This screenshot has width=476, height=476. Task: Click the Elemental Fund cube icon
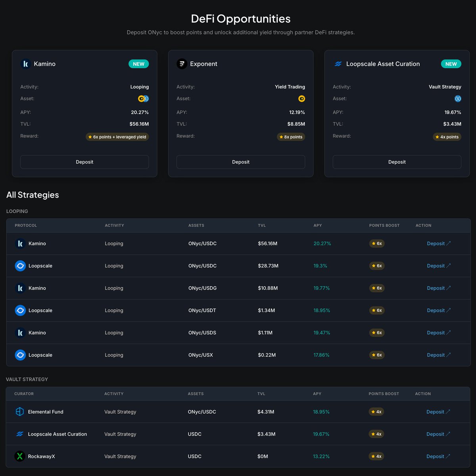(19, 412)
